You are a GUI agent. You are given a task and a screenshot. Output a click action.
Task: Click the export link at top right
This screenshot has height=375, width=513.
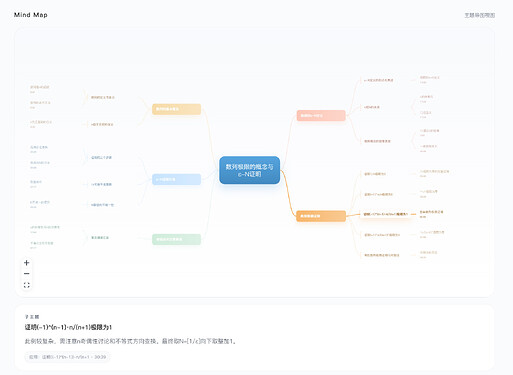tap(480, 15)
